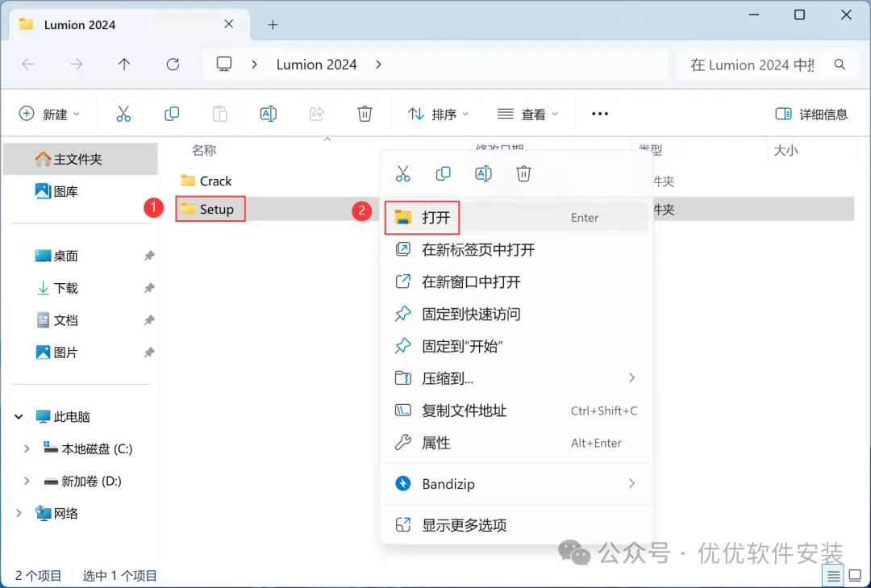
Task: Click Cut icon in the context menu
Action: 402,173
